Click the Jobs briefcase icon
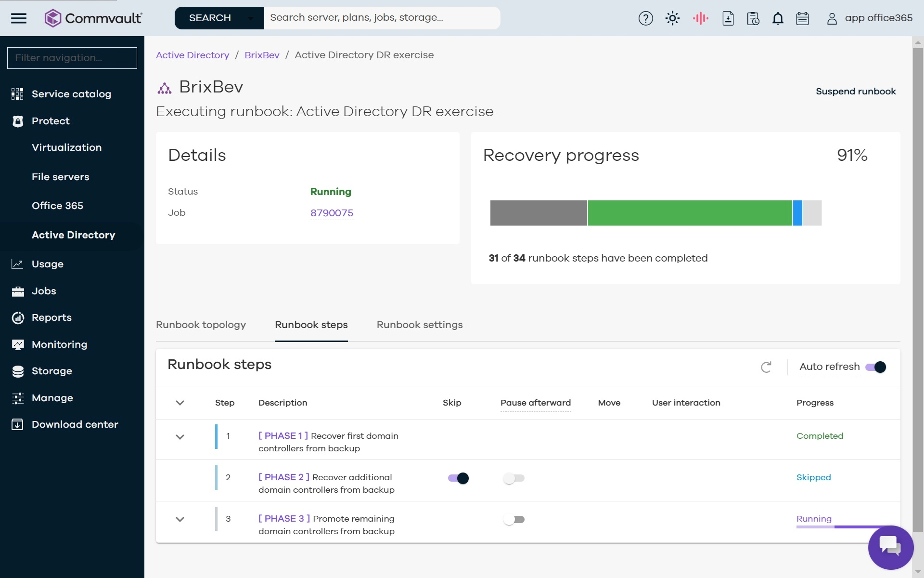 pyautogui.click(x=17, y=291)
